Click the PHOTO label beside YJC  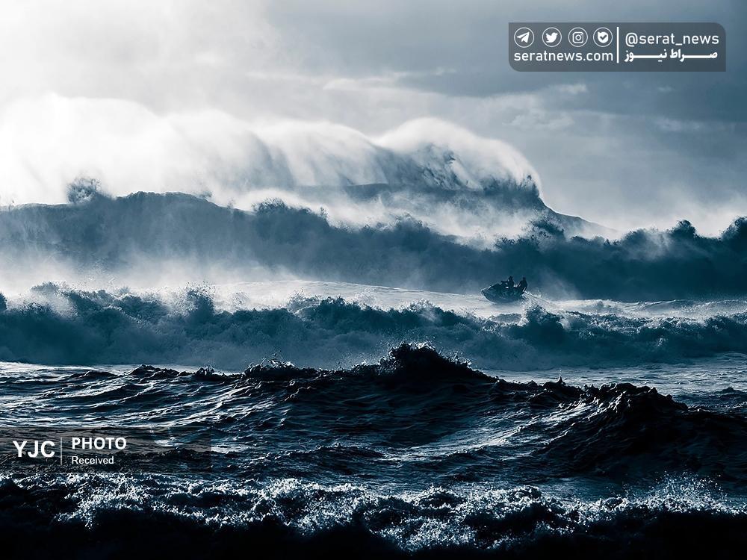pos(99,444)
